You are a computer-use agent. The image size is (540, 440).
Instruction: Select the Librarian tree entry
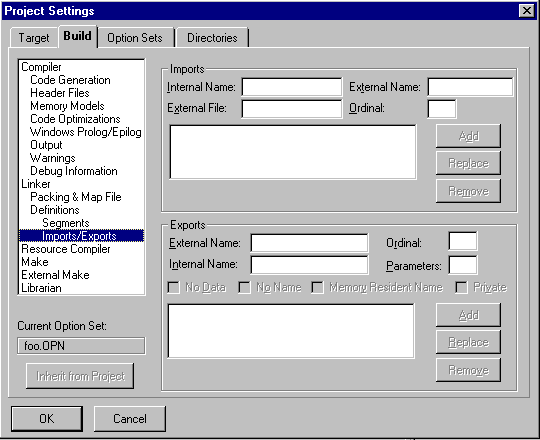coord(41,288)
